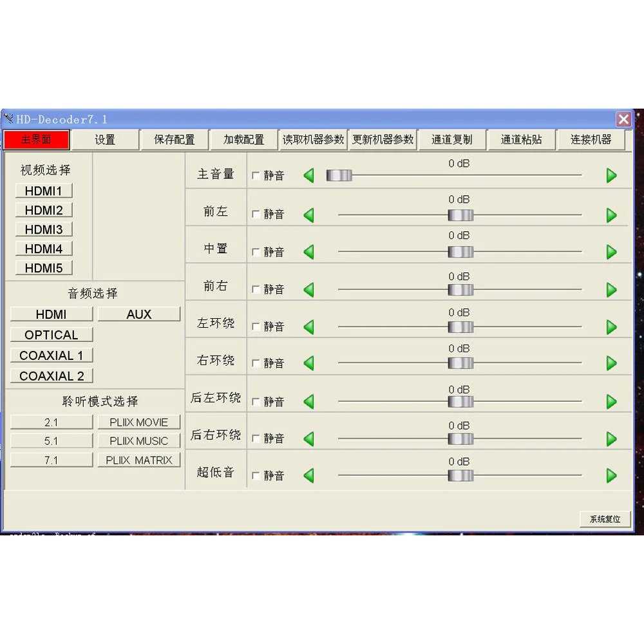Screen dimensions: 644x644
Task: Mute the 前右 channel
Action: (x=256, y=290)
